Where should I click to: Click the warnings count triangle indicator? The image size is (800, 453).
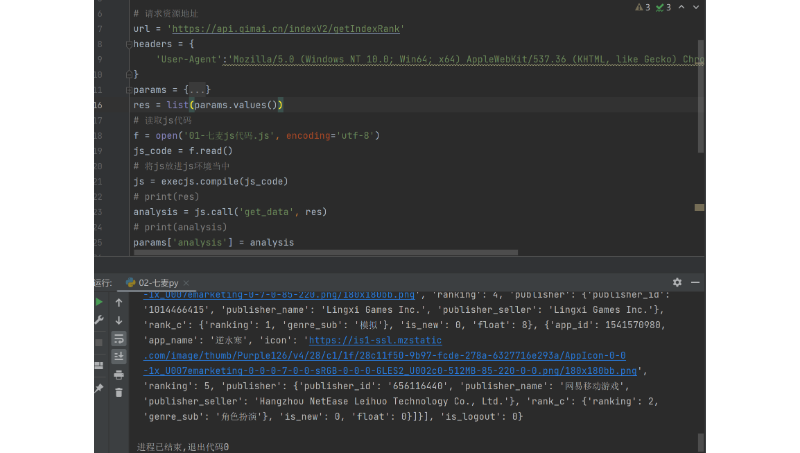coord(642,7)
